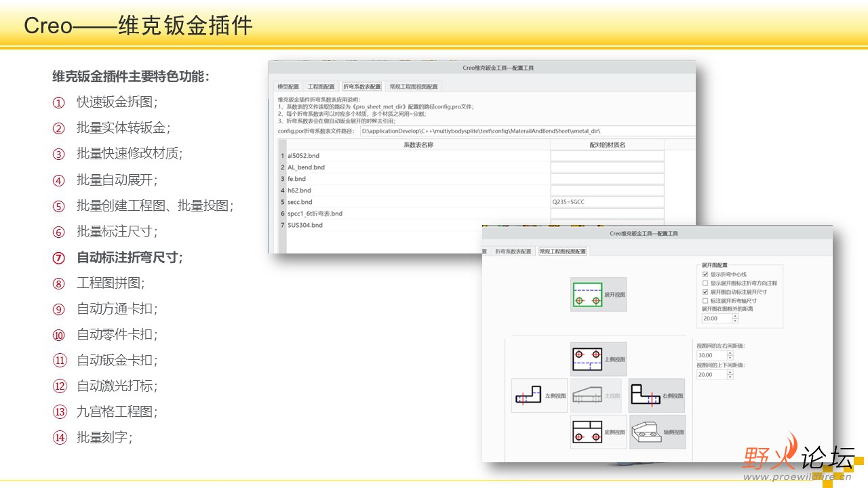868x488 pixels.
Task: Click the Q235=SGCC material cell
Action: click(x=608, y=202)
